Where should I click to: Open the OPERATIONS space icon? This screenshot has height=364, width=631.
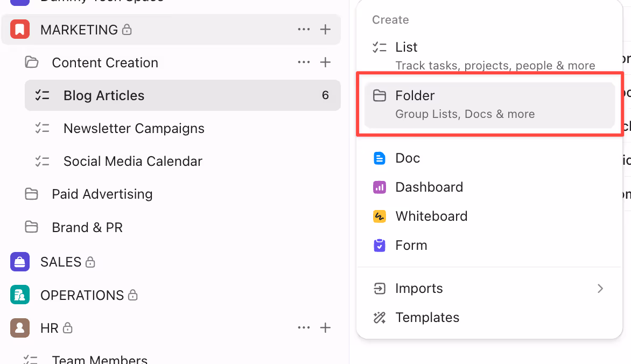point(19,295)
